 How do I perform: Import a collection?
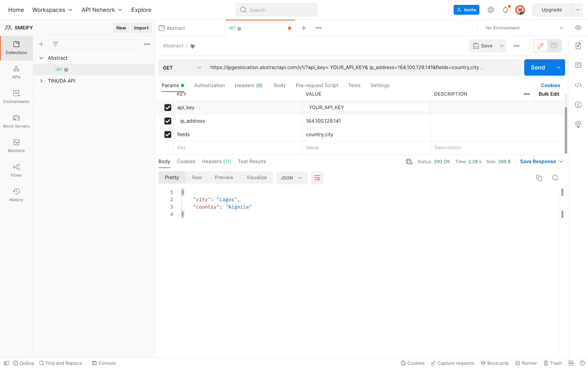click(x=141, y=28)
